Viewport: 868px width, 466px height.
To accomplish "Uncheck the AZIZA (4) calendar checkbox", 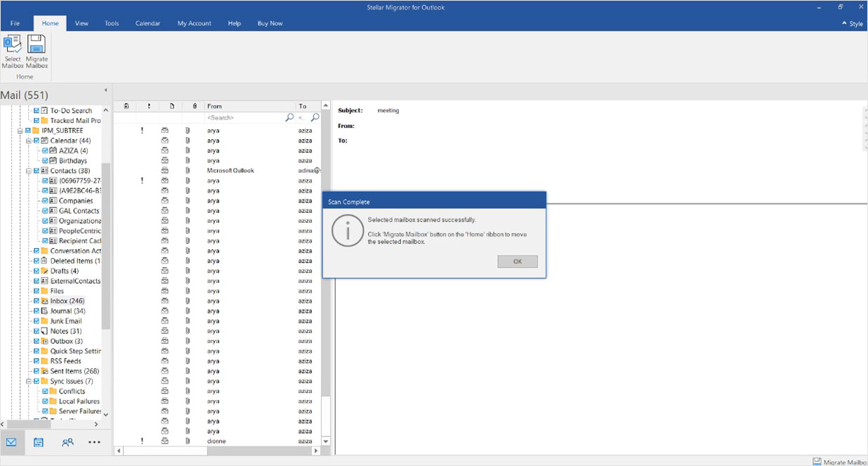I will pyautogui.click(x=45, y=150).
